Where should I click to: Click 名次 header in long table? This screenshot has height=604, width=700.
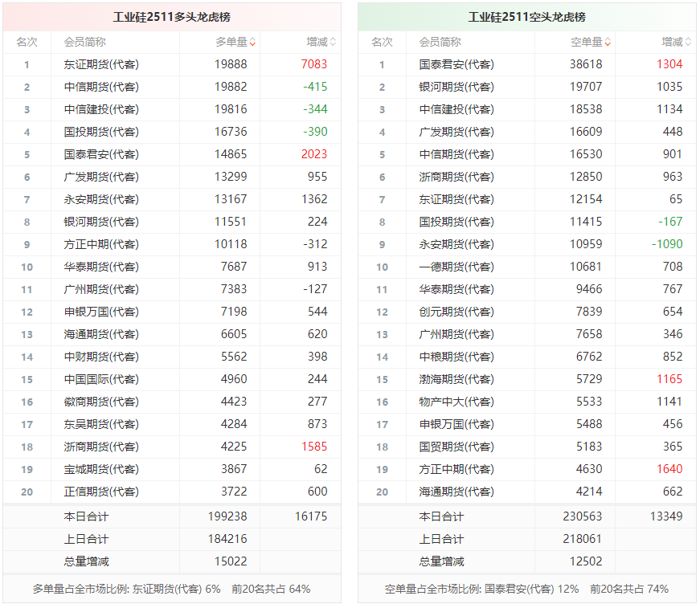click(27, 43)
